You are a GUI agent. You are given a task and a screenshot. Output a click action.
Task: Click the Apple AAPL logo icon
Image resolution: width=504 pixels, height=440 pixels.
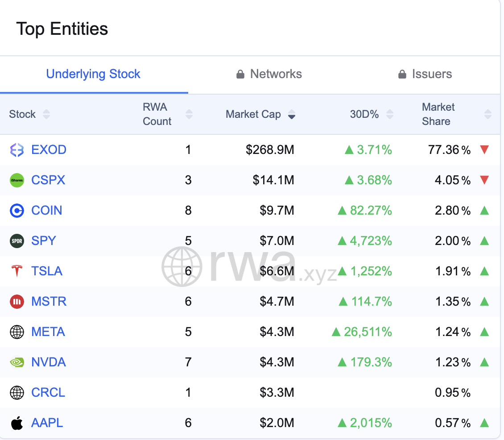coord(17,423)
